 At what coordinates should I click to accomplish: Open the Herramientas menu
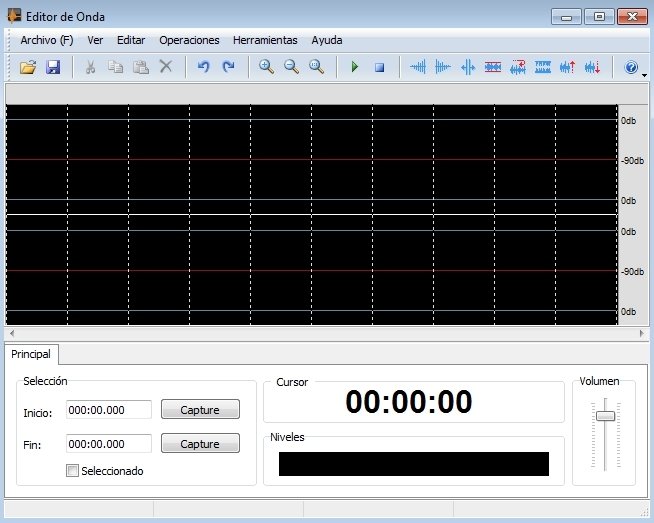pos(265,40)
